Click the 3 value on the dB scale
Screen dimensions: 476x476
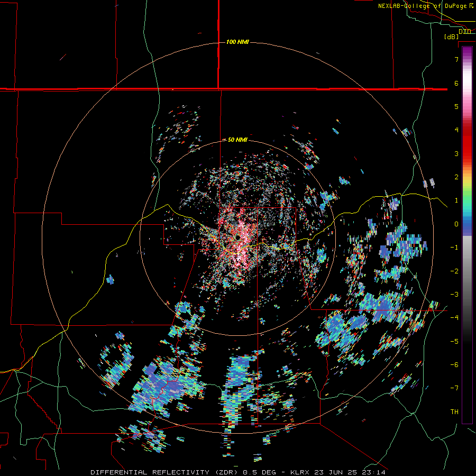point(456,153)
